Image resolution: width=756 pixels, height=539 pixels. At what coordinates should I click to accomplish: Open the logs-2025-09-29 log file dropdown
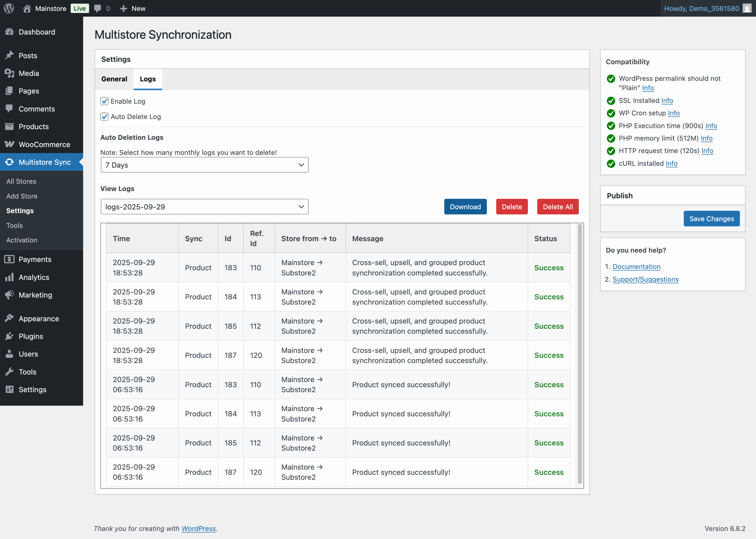(x=204, y=207)
